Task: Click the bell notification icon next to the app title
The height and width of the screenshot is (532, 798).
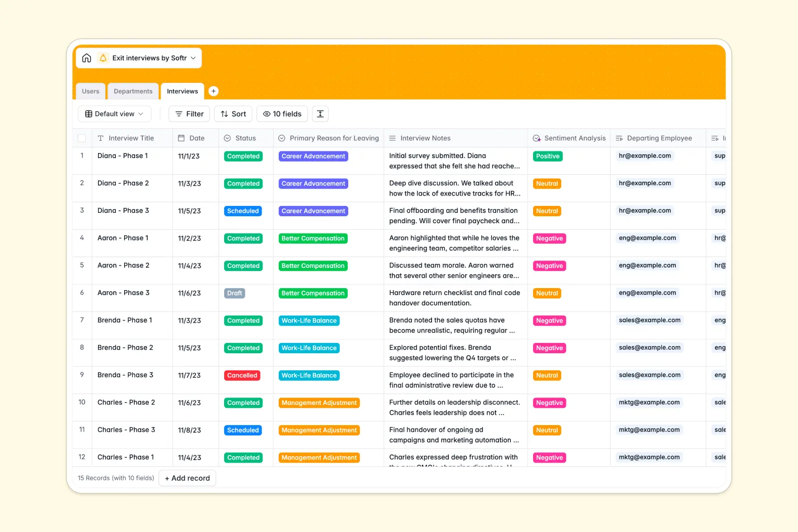Action: (x=103, y=58)
